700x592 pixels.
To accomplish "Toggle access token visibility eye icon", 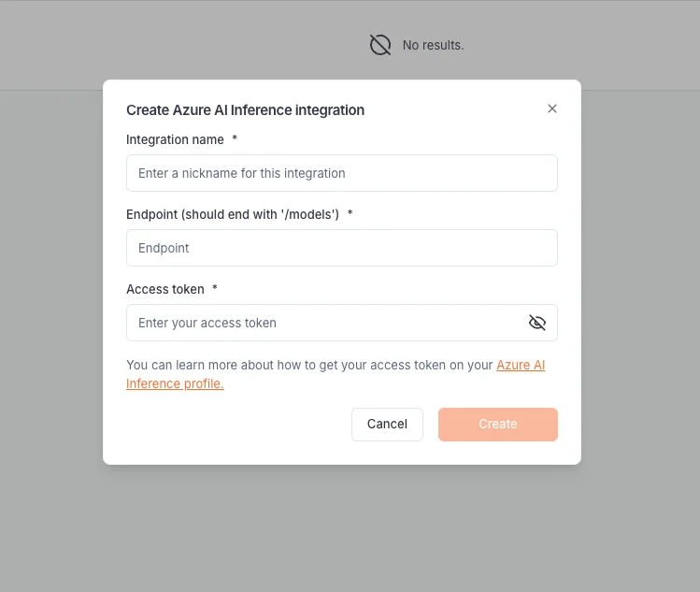I will [537, 323].
